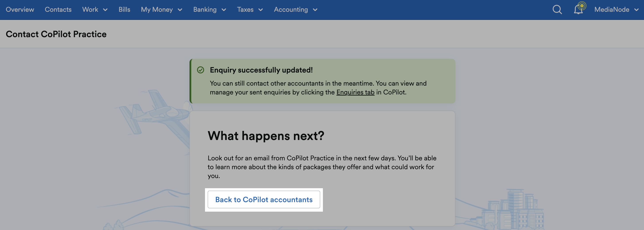644x230 pixels.
Task: Expand the Work menu
Action: (95, 10)
